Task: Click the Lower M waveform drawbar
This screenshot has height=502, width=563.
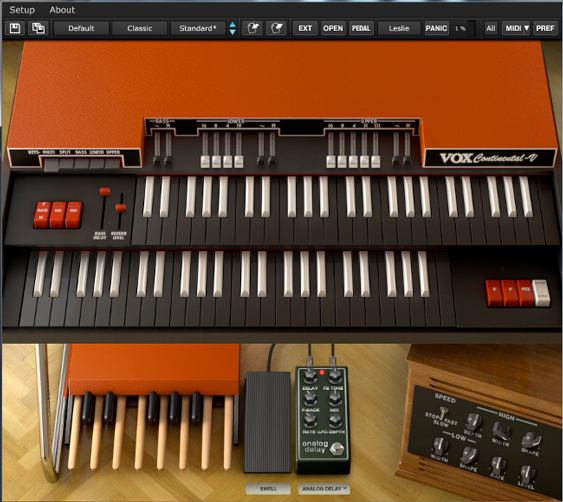Action: pyautogui.click(x=272, y=161)
